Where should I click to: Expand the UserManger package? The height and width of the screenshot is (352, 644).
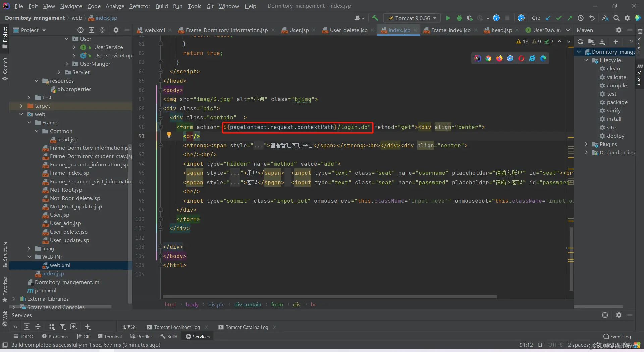[x=67, y=64]
